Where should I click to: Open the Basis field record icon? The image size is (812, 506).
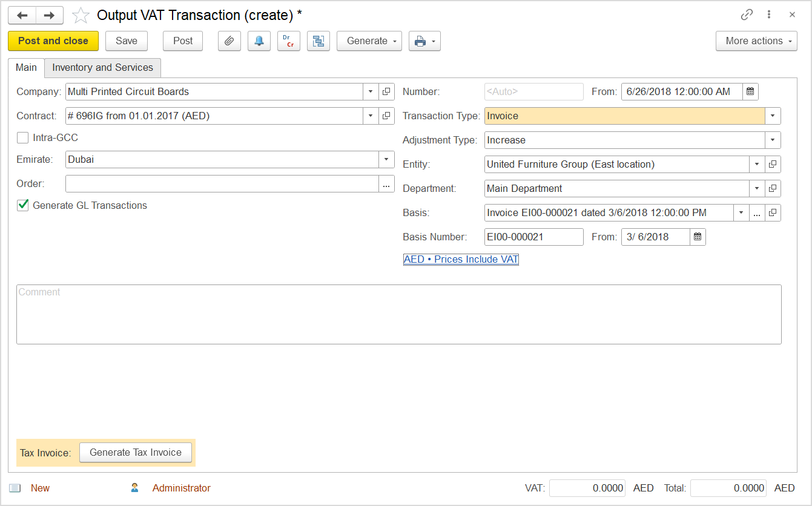pos(773,213)
